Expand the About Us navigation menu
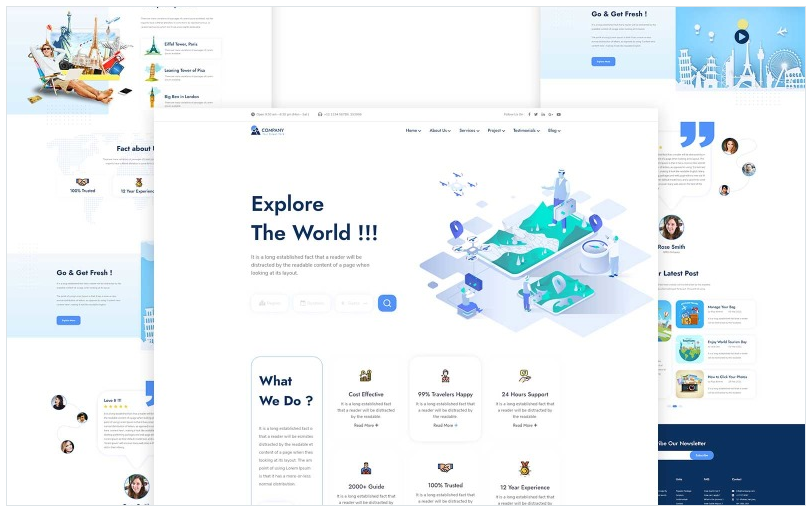 440,131
